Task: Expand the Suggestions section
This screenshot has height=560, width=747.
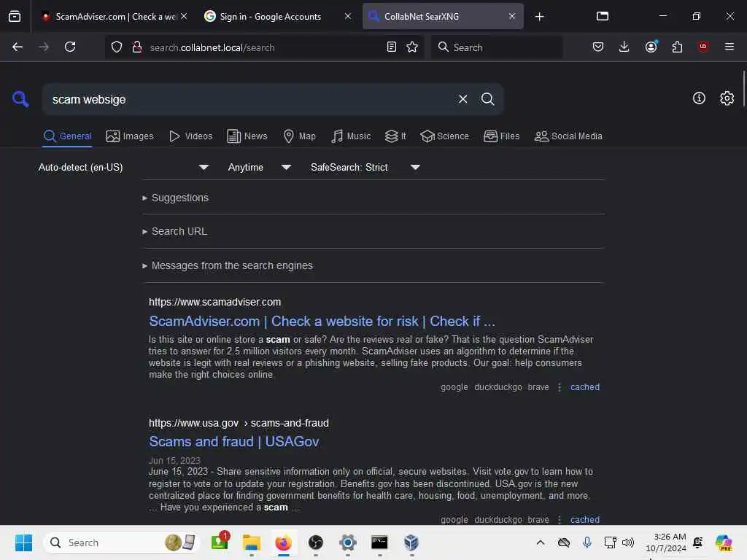Action: coord(175,198)
